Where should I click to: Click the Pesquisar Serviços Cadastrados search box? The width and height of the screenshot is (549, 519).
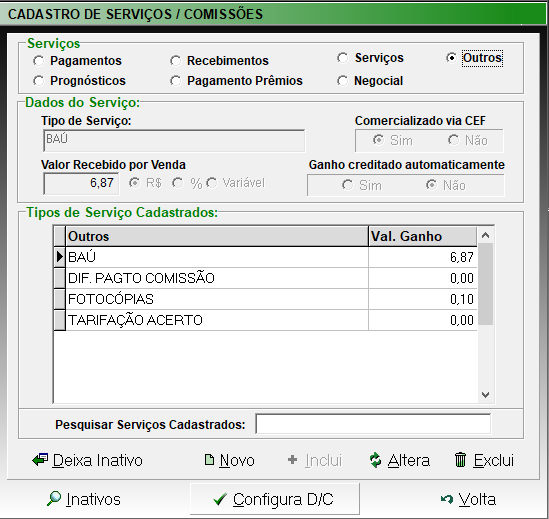[x=373, y=424]
